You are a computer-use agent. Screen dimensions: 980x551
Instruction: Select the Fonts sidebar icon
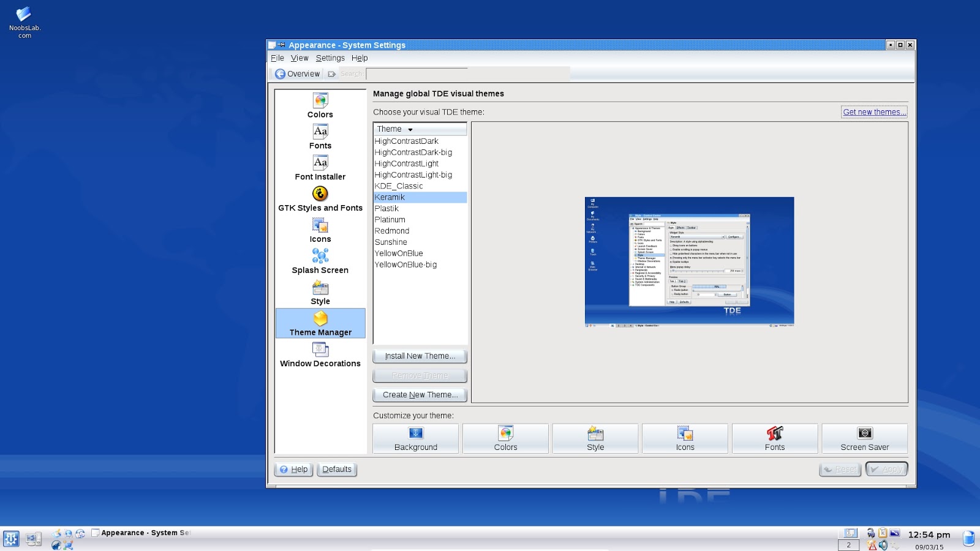pos(320,137)
